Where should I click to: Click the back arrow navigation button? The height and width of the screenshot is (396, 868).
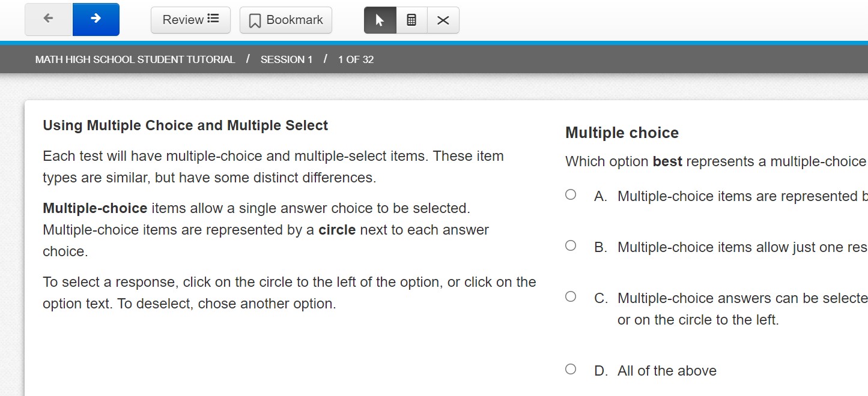tap(49, 19)
